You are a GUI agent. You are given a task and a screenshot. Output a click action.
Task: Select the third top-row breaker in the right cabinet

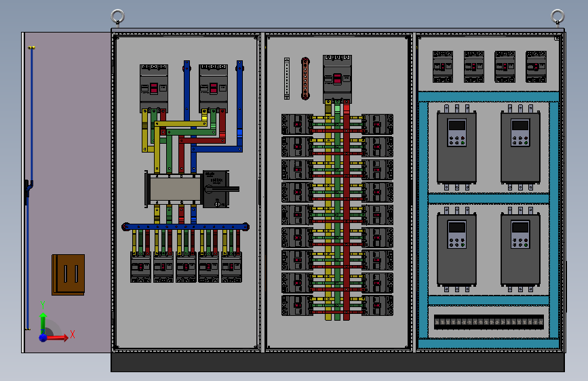pos(505,66)
